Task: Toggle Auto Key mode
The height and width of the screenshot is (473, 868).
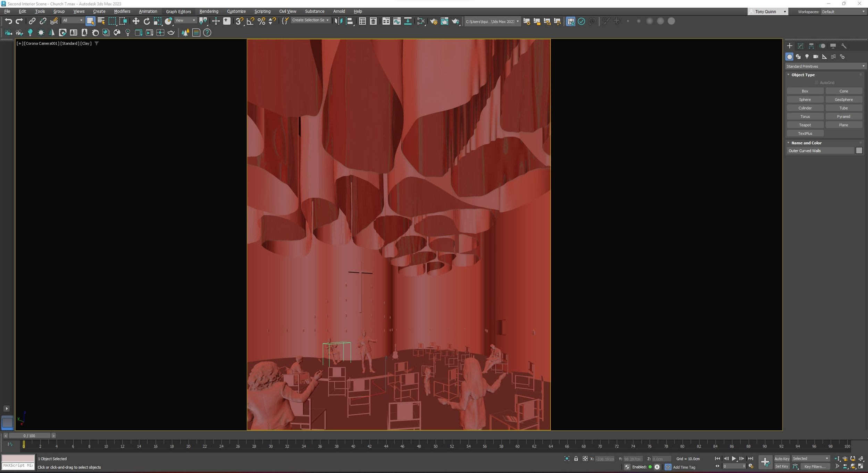Action: click(782, 458)
